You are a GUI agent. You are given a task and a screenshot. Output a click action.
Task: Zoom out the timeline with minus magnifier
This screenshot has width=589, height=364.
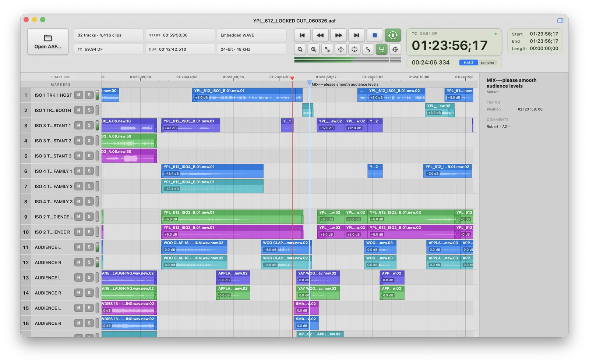coord(300,49)
